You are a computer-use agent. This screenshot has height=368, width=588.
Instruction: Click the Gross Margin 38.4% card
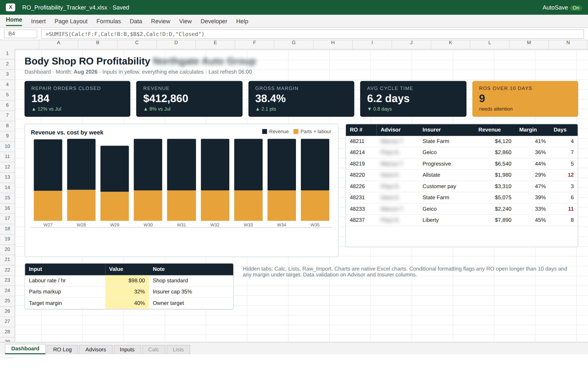301,99
